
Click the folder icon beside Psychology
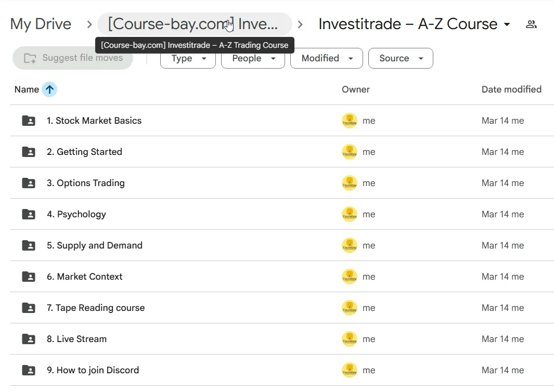29,214
